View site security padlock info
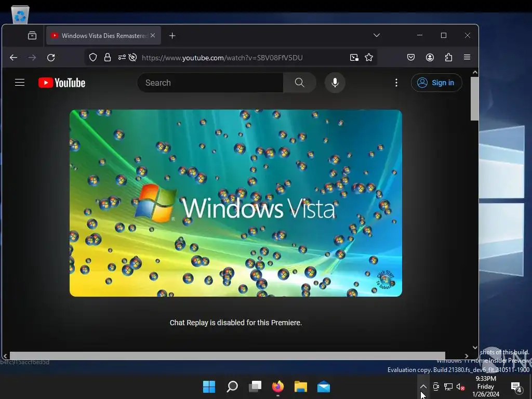The image size is (532, 399). click(x=108, y=57)
